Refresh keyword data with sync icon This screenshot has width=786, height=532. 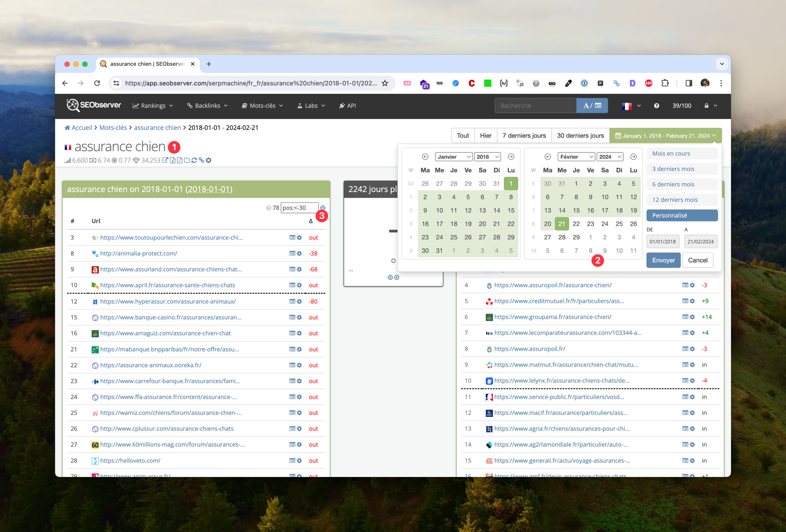(194, 160)
